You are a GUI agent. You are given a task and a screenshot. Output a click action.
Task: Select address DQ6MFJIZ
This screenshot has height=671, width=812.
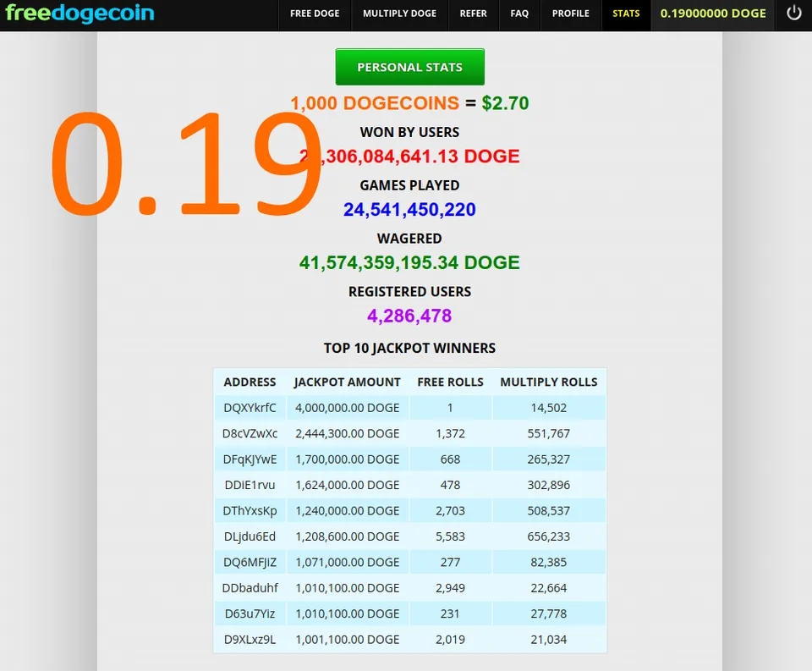[250, 562]
